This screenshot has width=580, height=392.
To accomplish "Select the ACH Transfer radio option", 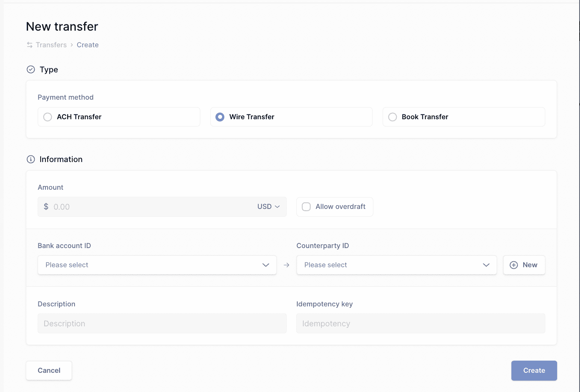I will click(119, 117).
